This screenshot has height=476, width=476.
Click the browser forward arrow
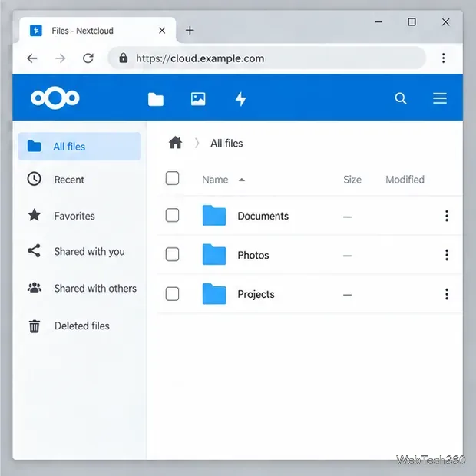pos(61,58)
